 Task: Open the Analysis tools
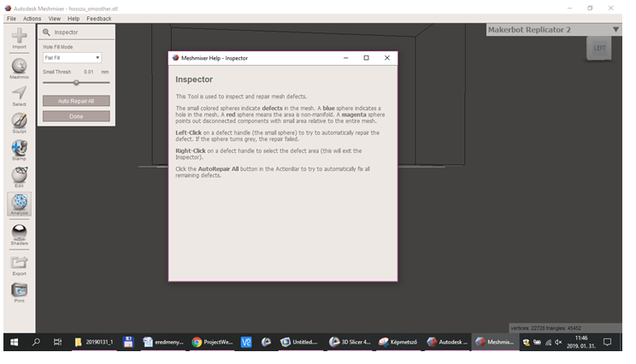click(19, 203)
